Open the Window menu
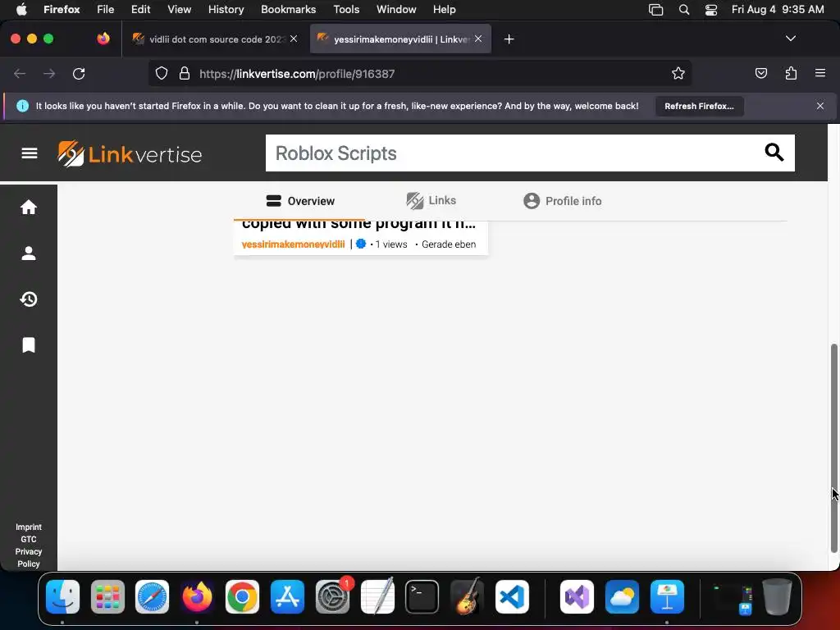The image size is (840, 630). pos(396,10)
